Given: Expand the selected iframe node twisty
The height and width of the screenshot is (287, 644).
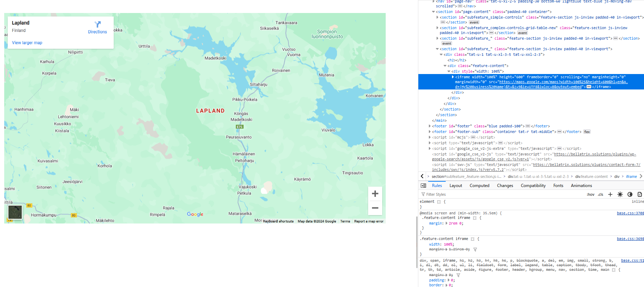Looking at the screenshot, I should pos(453,77).
